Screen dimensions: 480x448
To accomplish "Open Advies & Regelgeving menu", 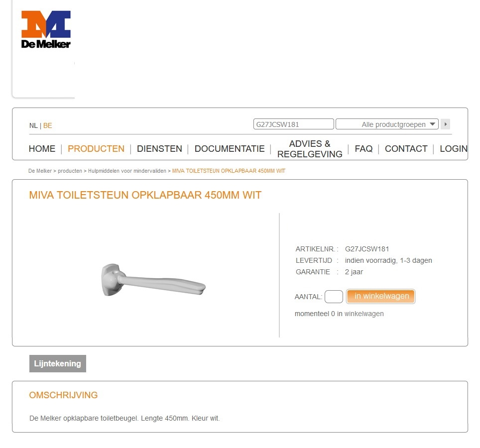I will pos(310,149).
